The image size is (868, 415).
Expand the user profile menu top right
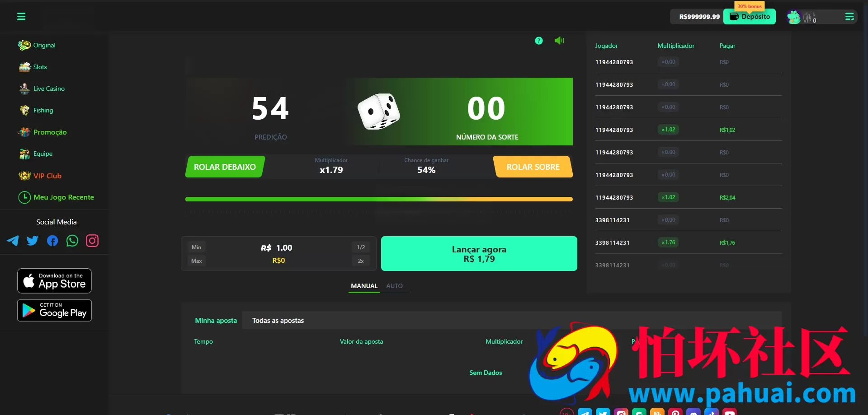pos(849,17)
